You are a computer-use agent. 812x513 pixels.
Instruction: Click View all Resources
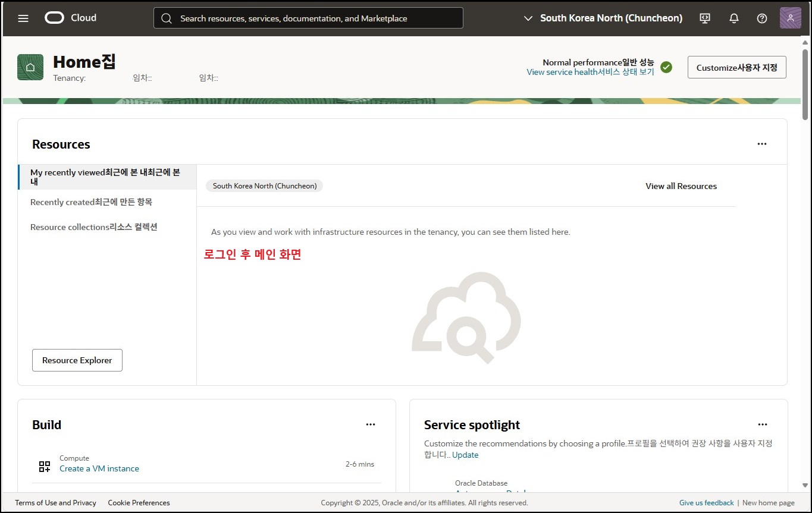tap(681, 186)
